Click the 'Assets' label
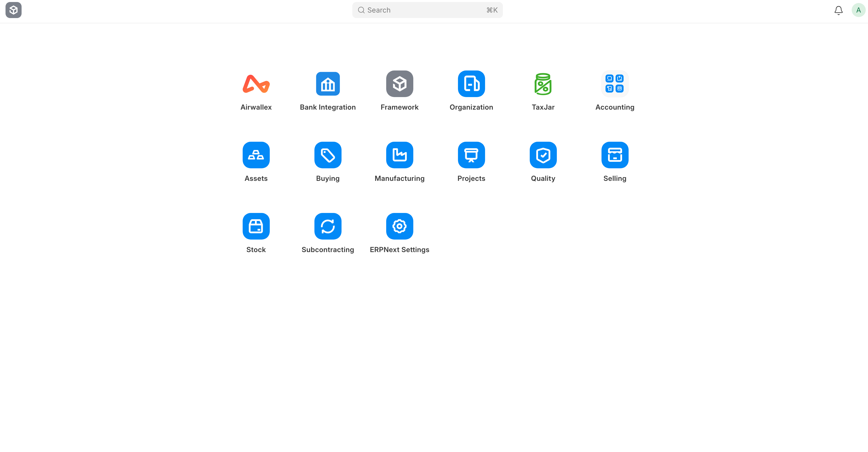This screenshot has height=452, width=868. (256, 179)
